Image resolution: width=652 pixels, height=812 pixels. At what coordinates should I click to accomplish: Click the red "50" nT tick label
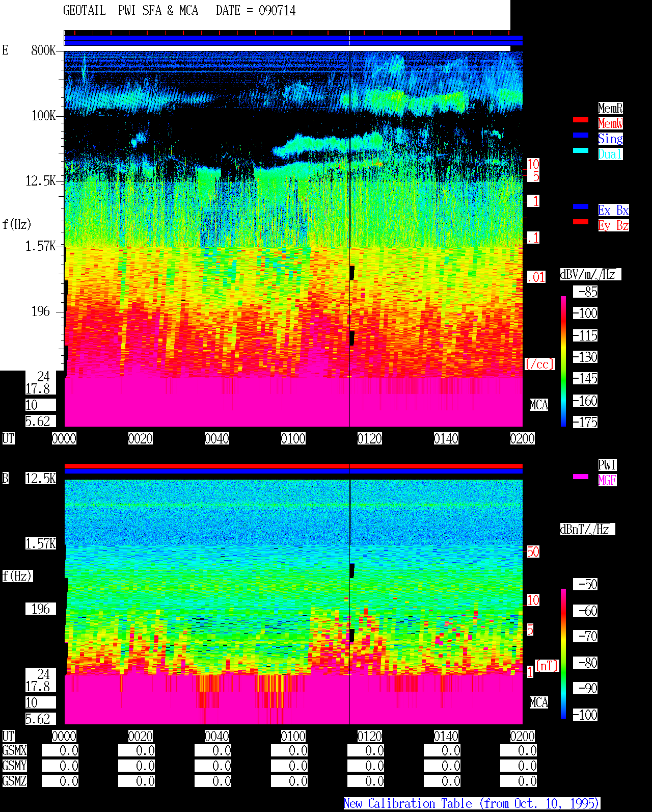(533, 552)
